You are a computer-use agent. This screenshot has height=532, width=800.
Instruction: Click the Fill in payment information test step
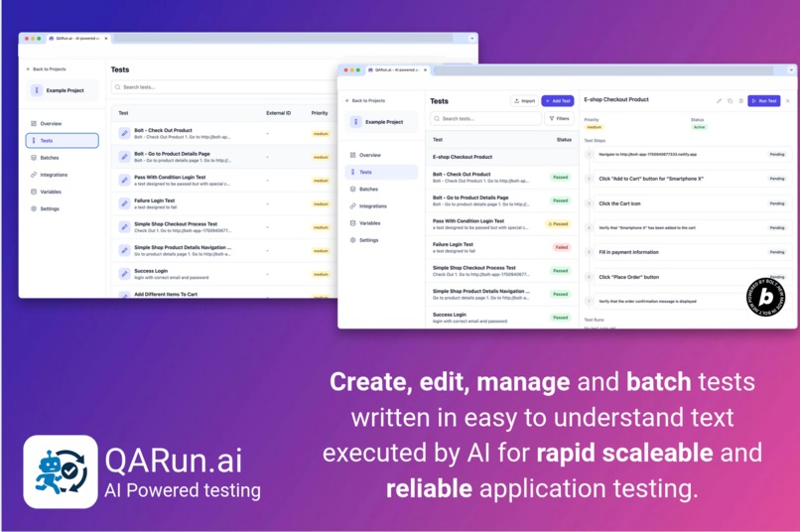(693, 252)
